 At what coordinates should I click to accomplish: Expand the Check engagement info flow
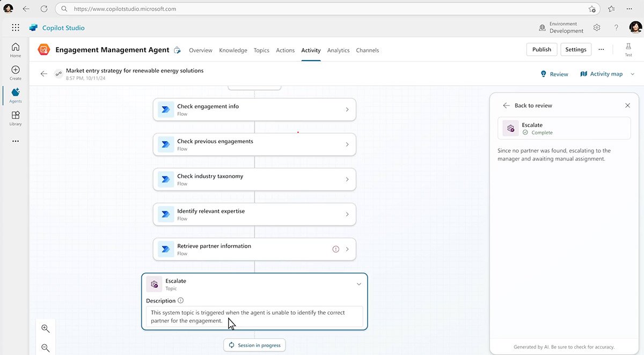pos(347,109)
